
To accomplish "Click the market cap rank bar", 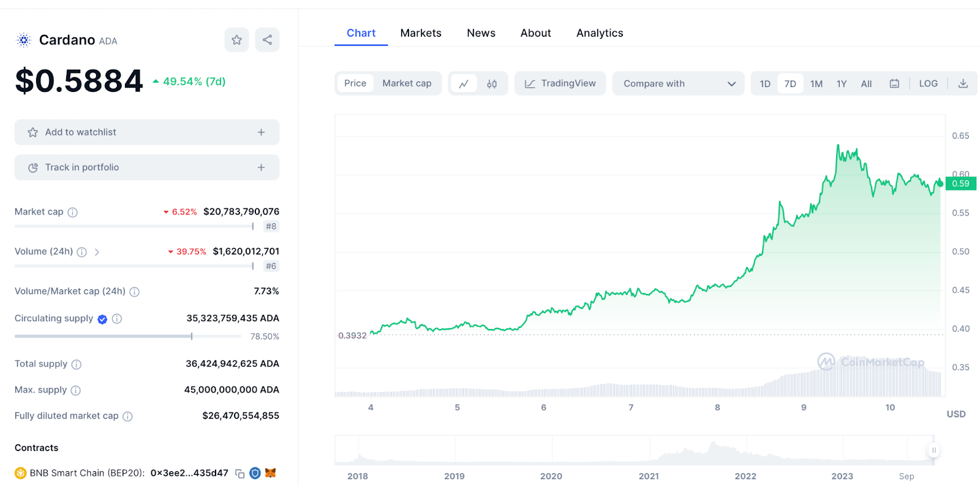I will pos(134,226).
